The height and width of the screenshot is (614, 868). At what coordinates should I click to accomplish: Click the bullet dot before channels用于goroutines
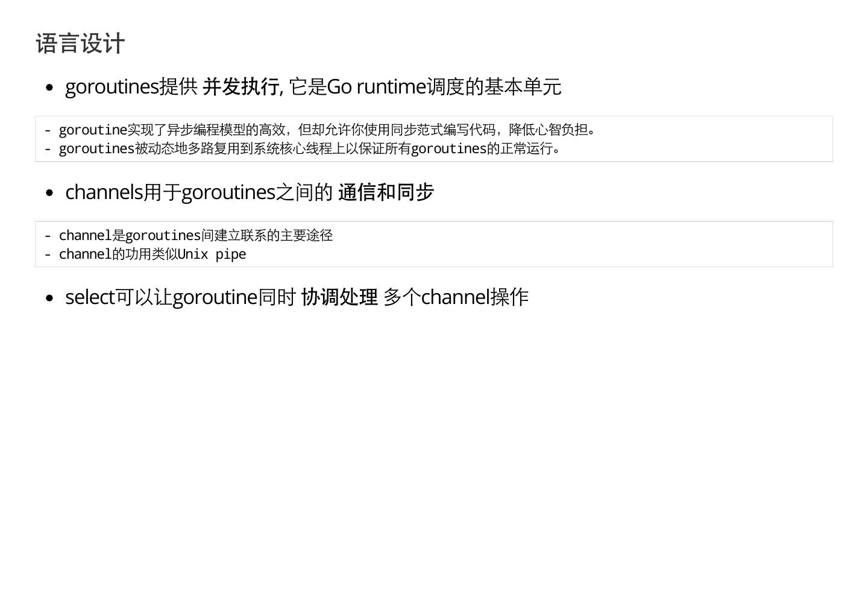pyautogui.click(x=49, y=193)
